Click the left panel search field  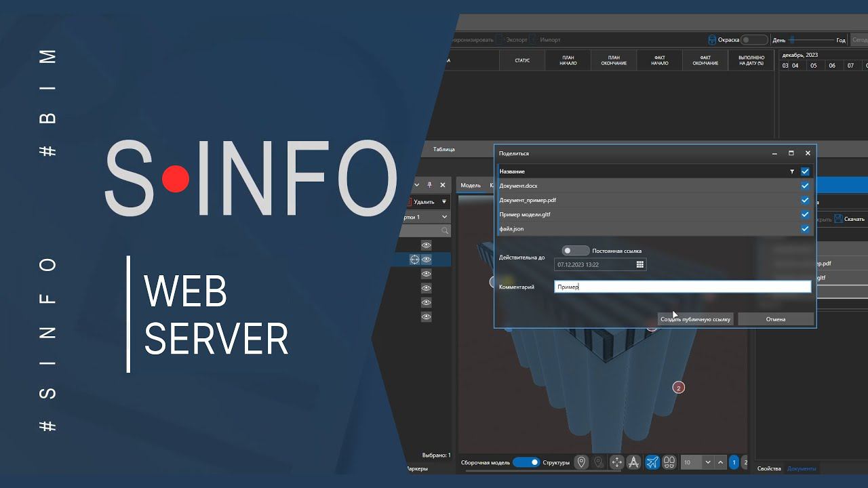pyautogui.click(x=425, y=230)
